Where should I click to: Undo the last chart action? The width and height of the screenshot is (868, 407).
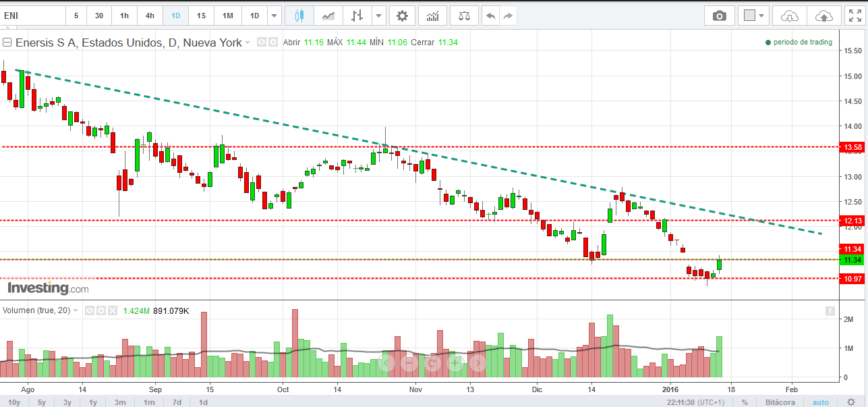pyautogui.click(x=490, y=16)
